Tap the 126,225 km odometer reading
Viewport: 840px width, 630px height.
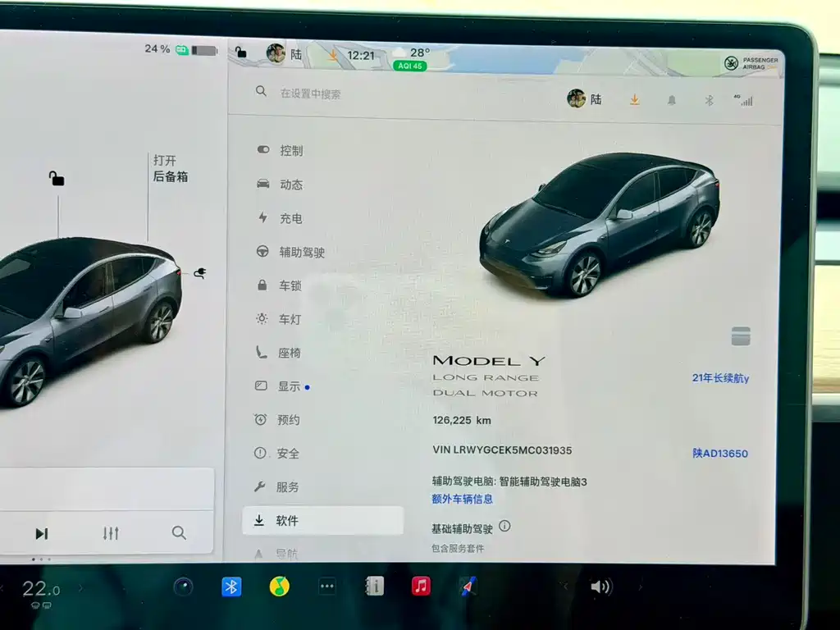coord(462,420)
